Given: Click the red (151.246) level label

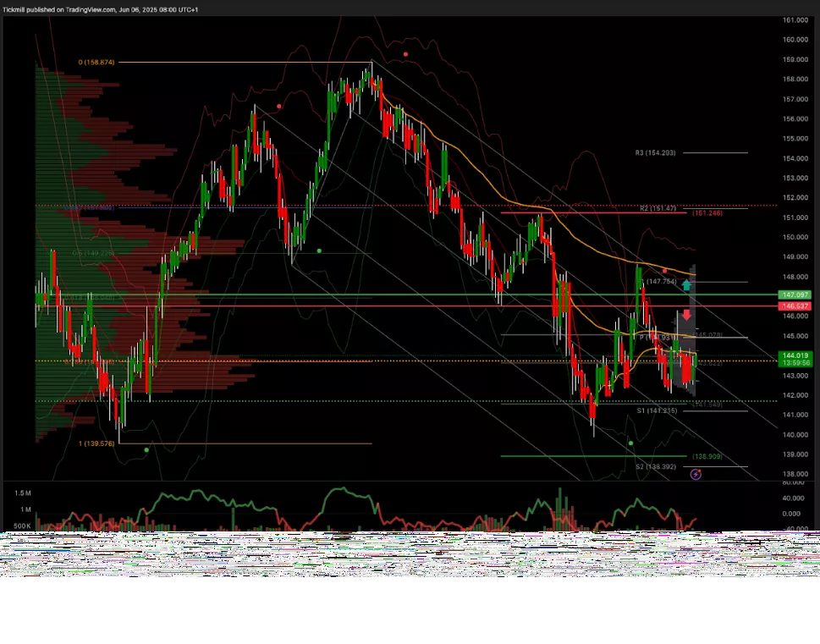Looking at the screenshot, I should [707, 213].
